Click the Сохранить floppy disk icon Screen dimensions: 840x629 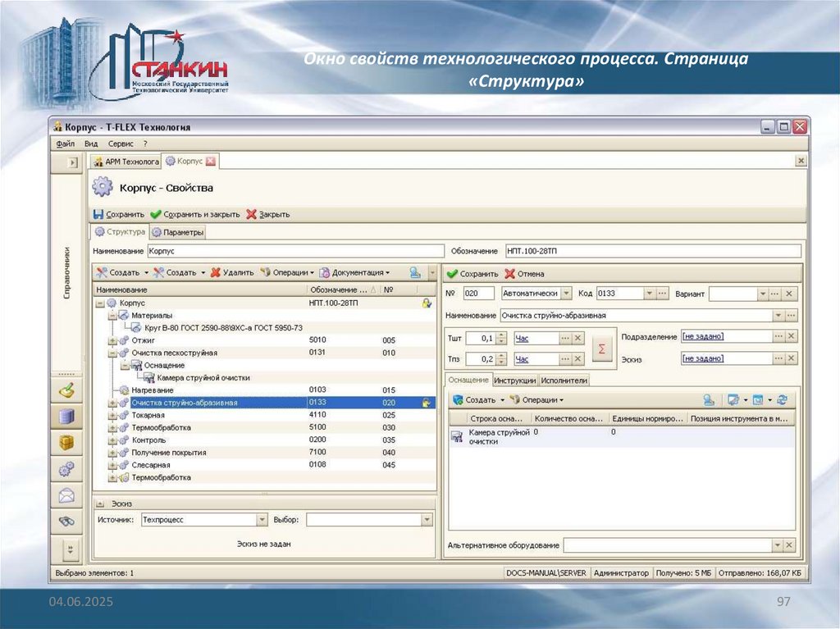click(x=98, y=214)
